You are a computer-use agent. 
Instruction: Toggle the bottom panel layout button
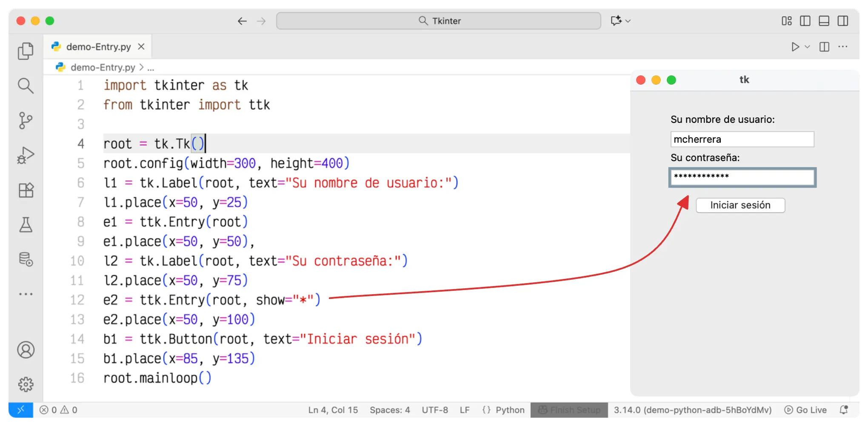pyautogui.click(x=824, y=21)
